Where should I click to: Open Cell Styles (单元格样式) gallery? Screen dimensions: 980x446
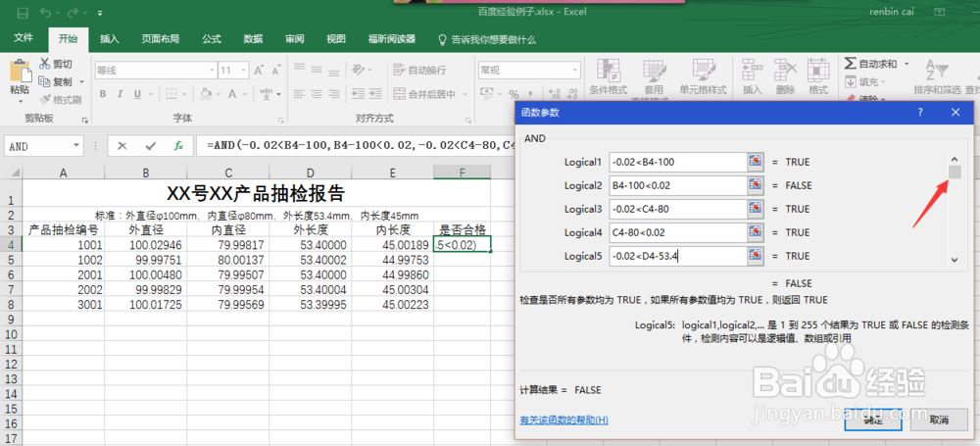coord(703,76)
